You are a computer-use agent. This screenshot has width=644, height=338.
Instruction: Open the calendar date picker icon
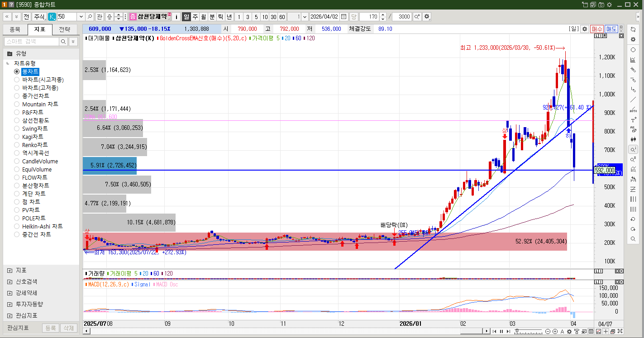pos(344,17)
